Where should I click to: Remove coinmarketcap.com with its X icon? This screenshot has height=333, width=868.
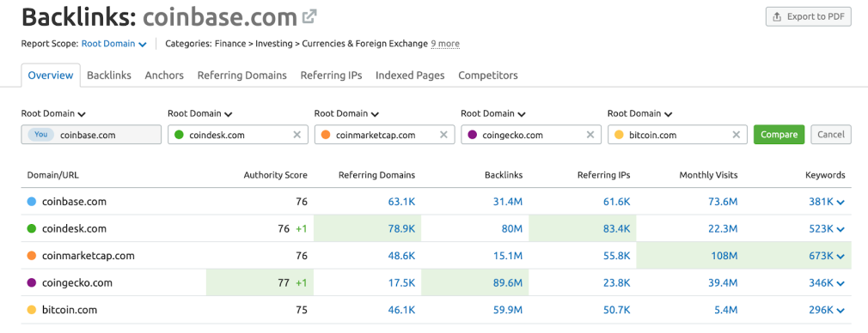click(x=443, y=135)
